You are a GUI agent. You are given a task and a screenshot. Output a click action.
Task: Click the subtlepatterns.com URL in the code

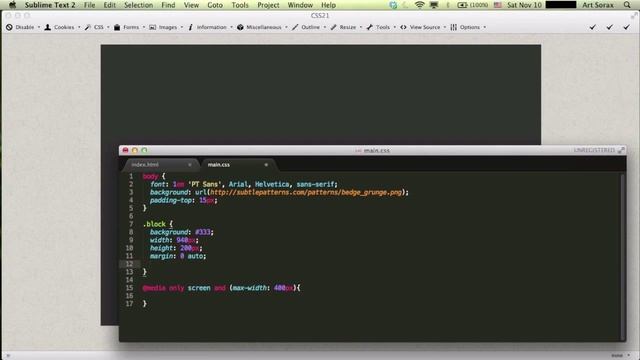[306, 192]
